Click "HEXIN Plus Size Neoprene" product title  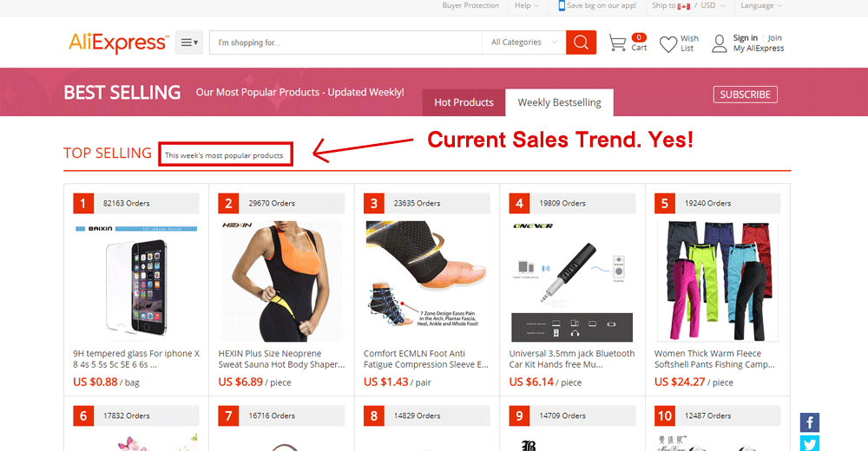281,359
